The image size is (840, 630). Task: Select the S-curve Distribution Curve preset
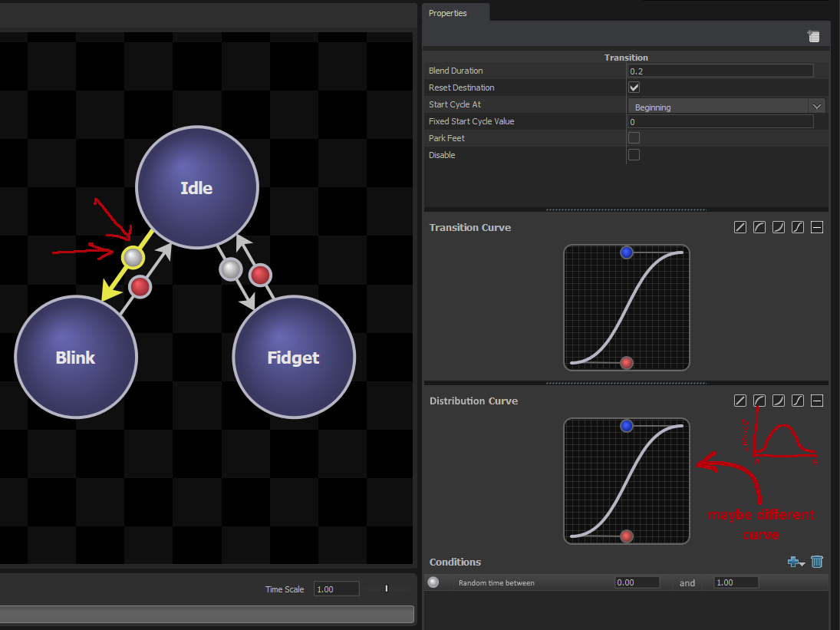click(x=798, y=400)
